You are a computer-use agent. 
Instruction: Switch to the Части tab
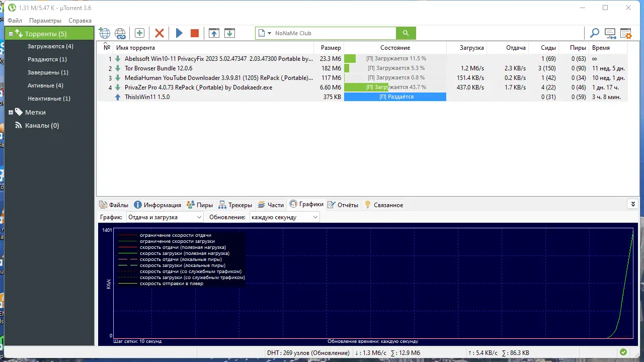pos(271,205)
